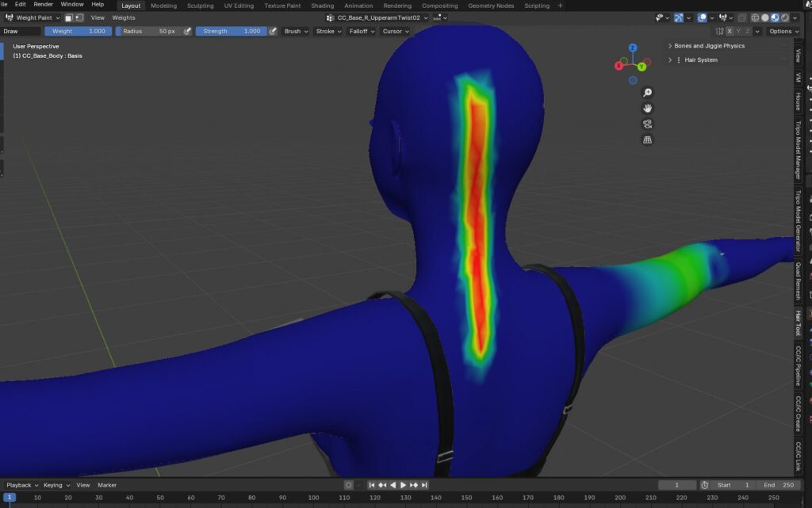Viewport: 812px width, 508px height.
Task: Toggle pressure sensitivity for Radius
Action: click(187, 31)
